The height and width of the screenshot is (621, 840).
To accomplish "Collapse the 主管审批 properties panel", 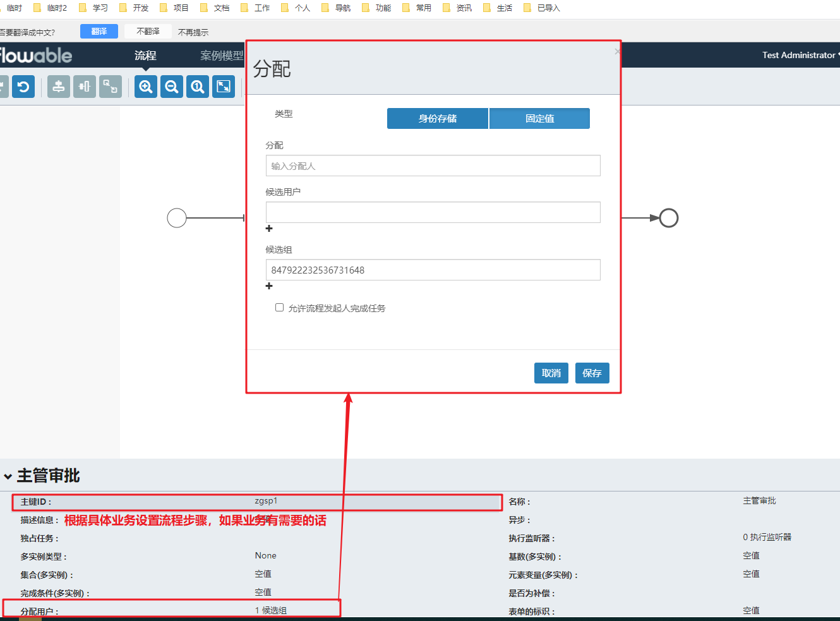I will point(8,476).
